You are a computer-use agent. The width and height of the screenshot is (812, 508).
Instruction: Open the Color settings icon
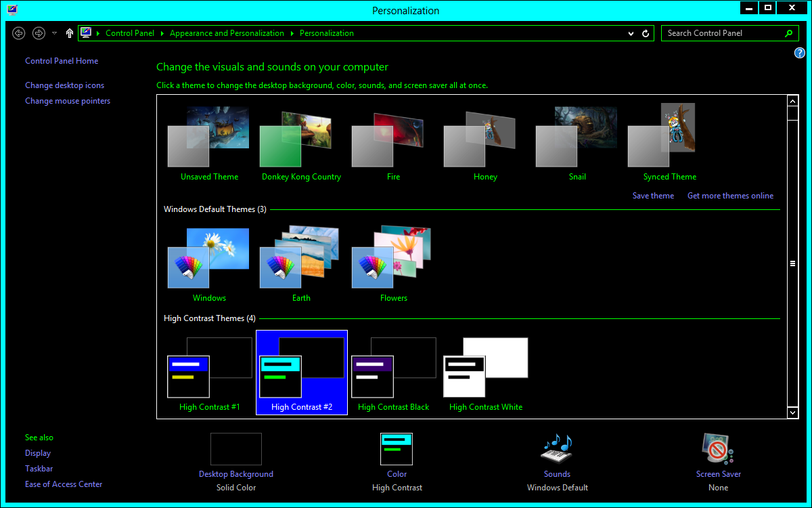point(397,449)
